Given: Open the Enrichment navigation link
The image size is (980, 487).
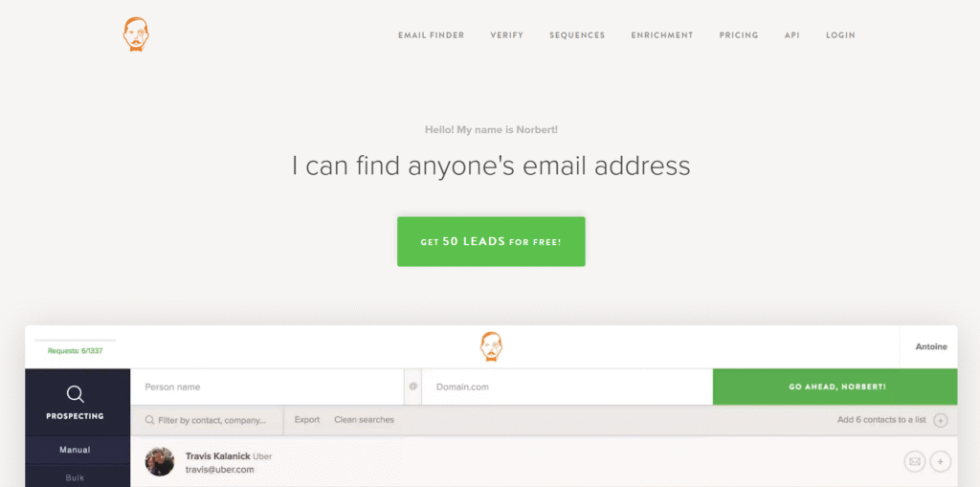Looking at the screenshot, I should [x=662, y=35].
